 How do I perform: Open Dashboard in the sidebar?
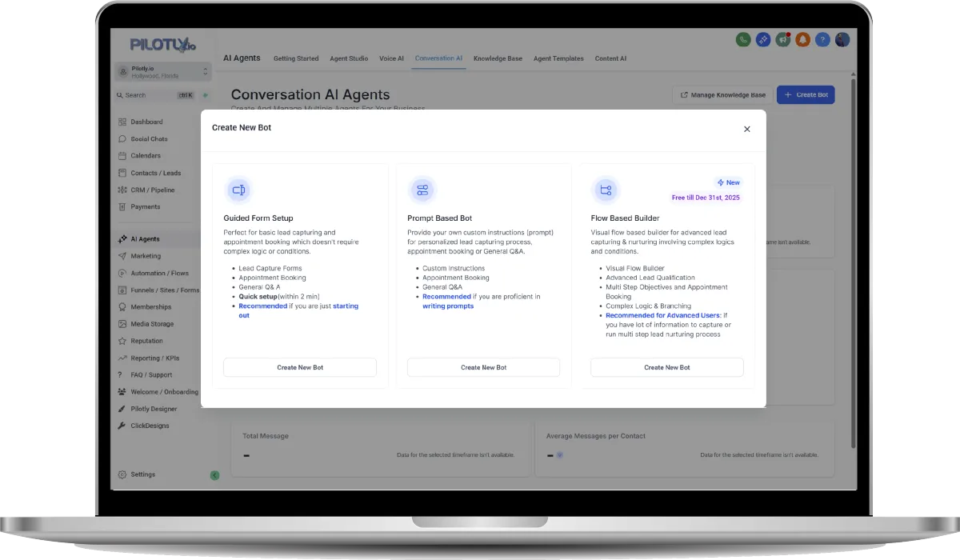[146, 122]
